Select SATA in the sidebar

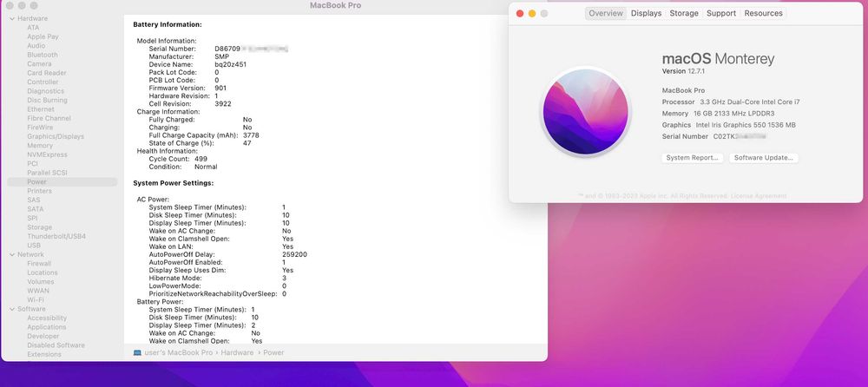pos(35,209)
